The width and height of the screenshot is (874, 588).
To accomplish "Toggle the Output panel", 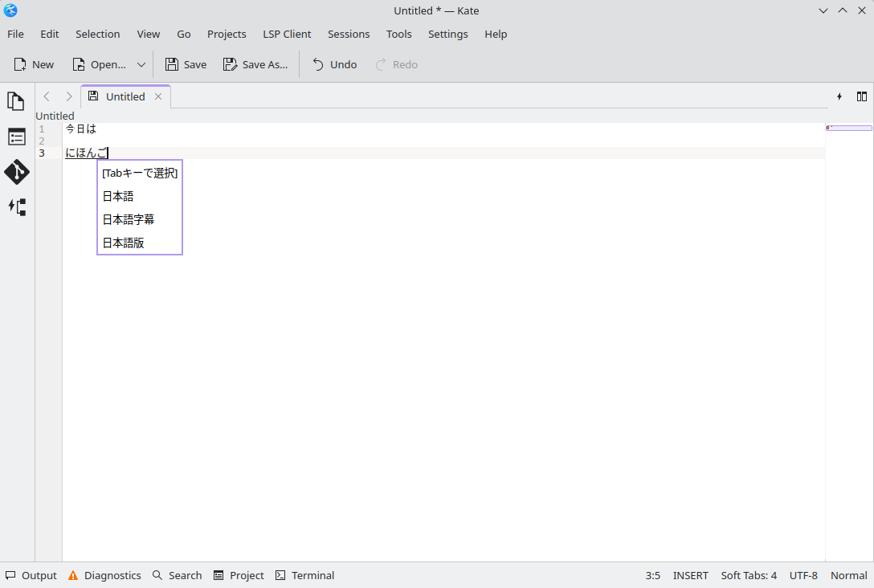I will pos(31,575).
